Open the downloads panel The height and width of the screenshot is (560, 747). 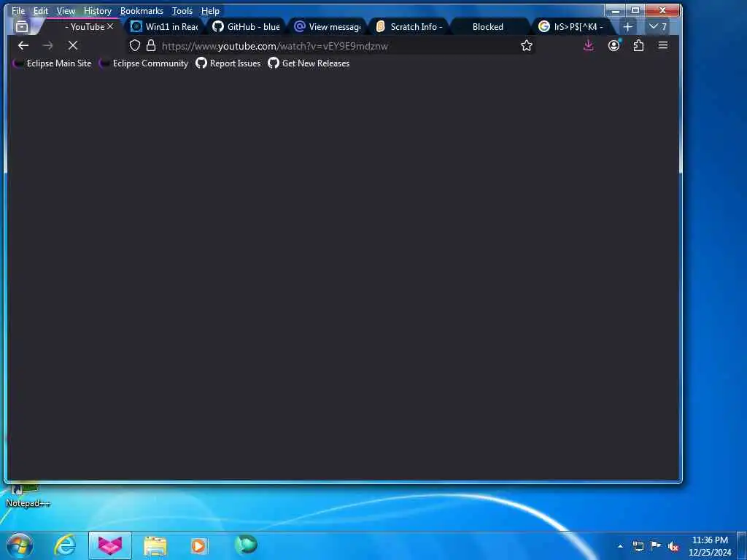589,46
